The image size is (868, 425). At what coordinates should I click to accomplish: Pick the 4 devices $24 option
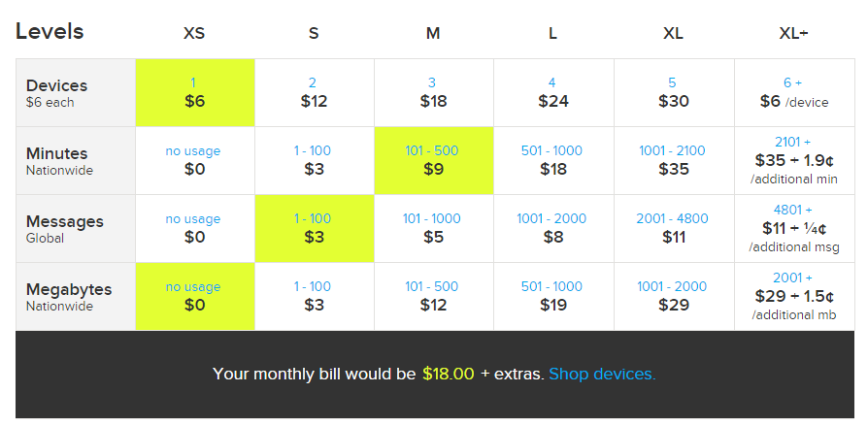[x=553, y=92]
